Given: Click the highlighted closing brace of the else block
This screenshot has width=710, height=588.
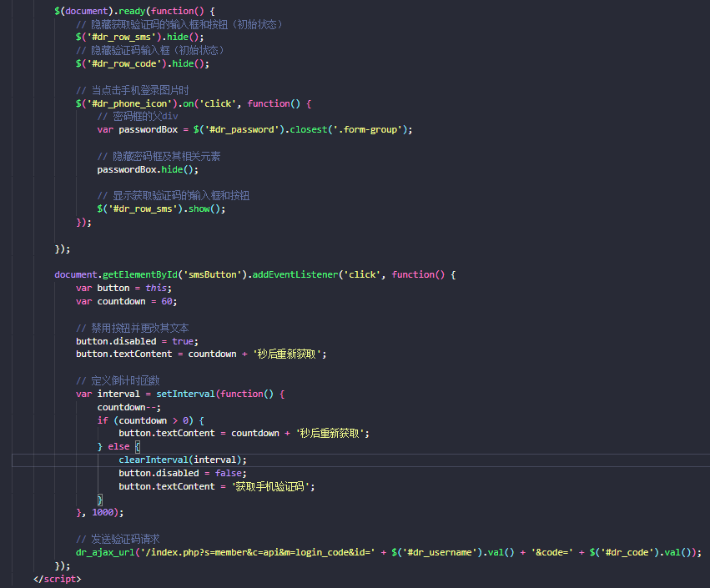Looking at the screenshot, I should [99, 500].
